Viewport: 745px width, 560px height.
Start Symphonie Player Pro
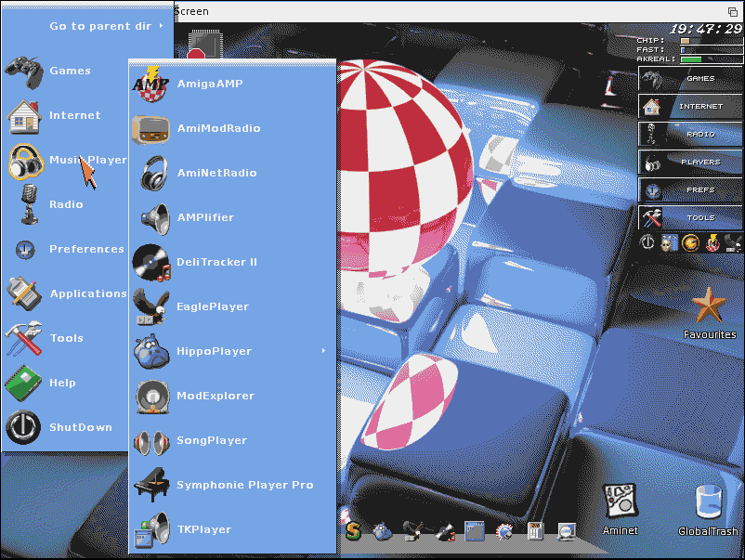(232, 486)
